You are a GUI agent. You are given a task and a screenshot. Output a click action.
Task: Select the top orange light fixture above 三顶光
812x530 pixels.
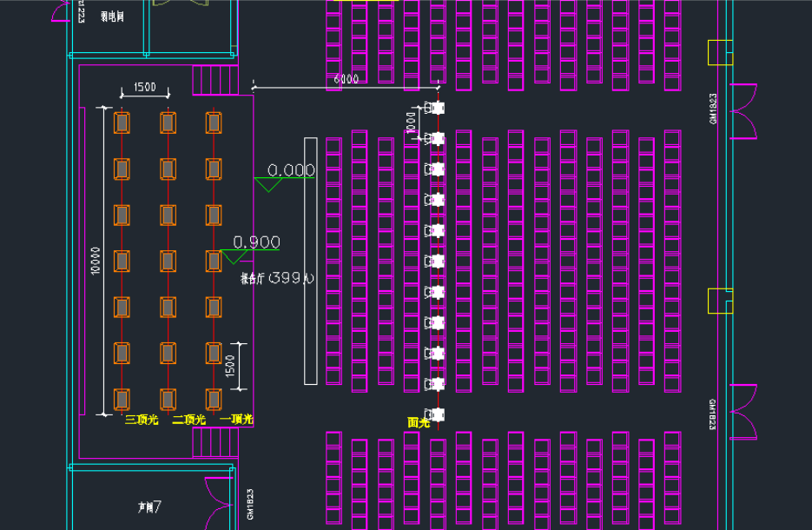pyautogui.click(x=122, y=123)
